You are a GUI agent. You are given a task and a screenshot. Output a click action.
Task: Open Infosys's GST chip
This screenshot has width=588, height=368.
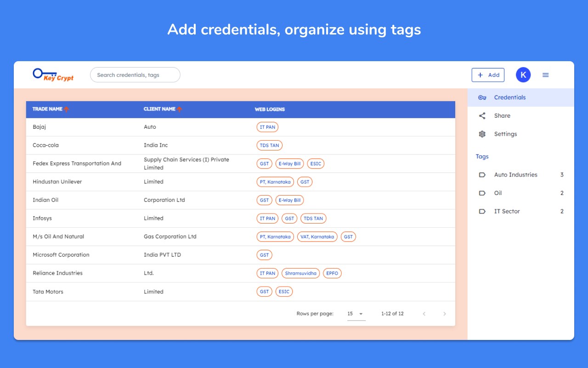pyautogui.click(x=289, y=219)
